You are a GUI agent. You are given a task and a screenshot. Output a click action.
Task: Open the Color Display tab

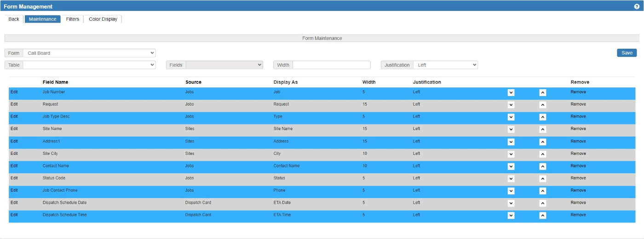point(103,19)
